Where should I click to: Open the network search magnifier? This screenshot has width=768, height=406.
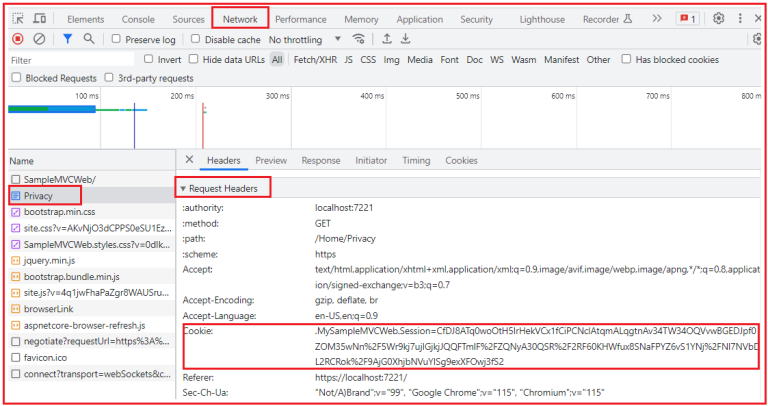(89, 39)
